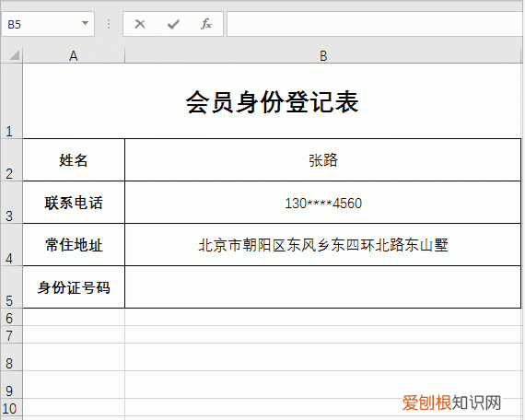Cancel entry with the X icon
The image size is (525, 420).
140,24
